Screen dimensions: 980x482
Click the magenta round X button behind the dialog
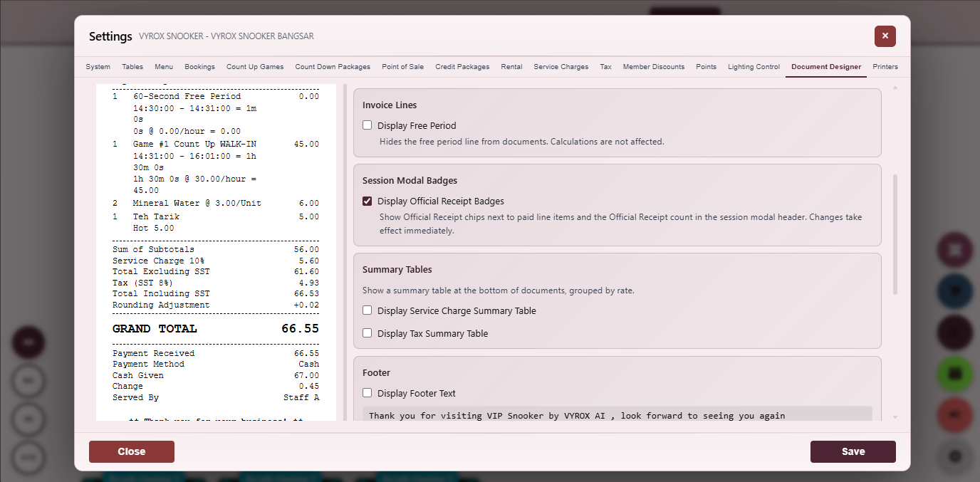pos(955,250)
